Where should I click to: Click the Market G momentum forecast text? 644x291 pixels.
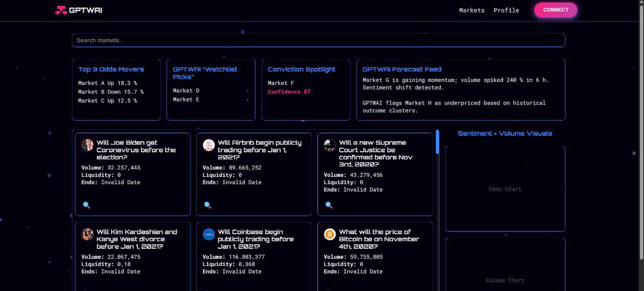tap(456, 84)
